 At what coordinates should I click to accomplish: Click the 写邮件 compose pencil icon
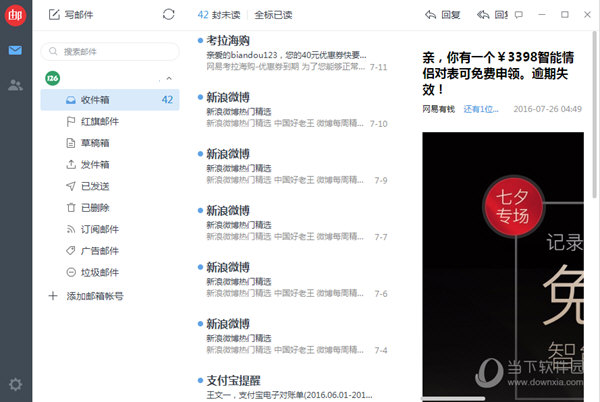54,15
